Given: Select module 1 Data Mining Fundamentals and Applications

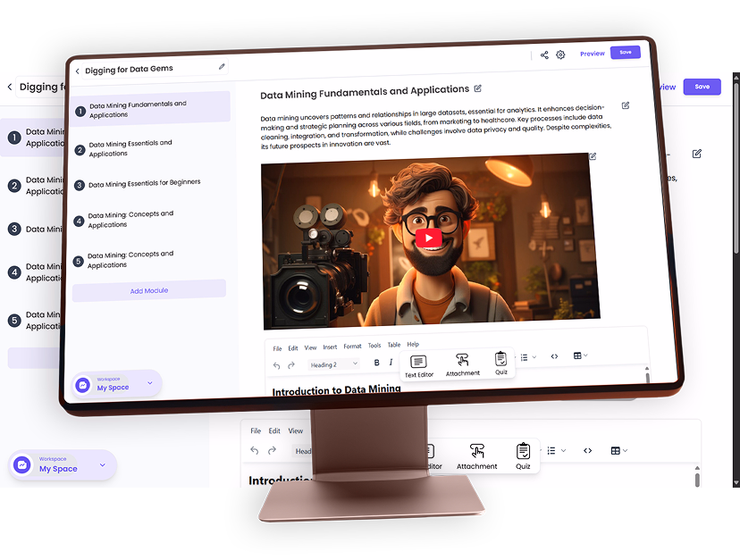Looking at the screenshot, I should point(150,108).
